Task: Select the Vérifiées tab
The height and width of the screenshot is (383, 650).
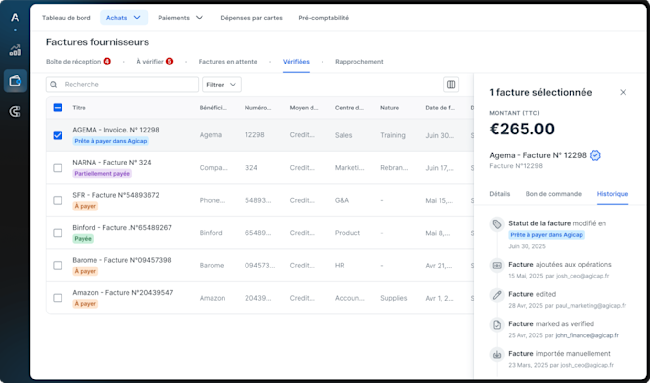Action: (x=296, y=62)
